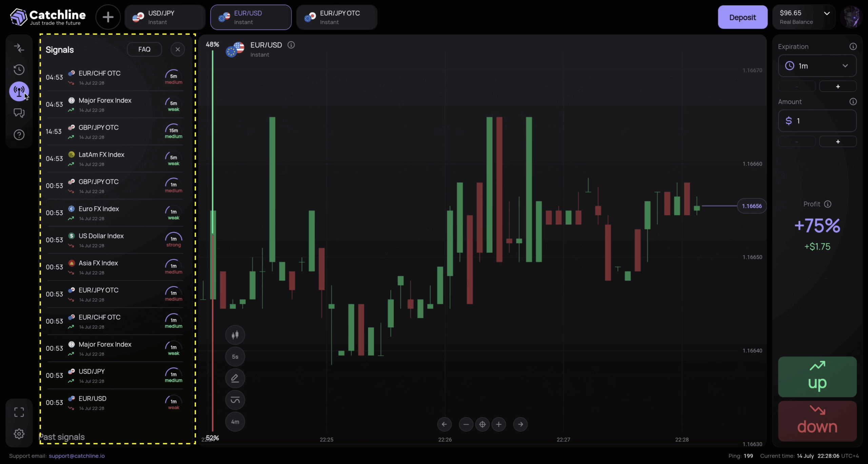Open the support@catchline.io email link
The width and height of the screenshot is (868, 464).
[x=77, y=456]
